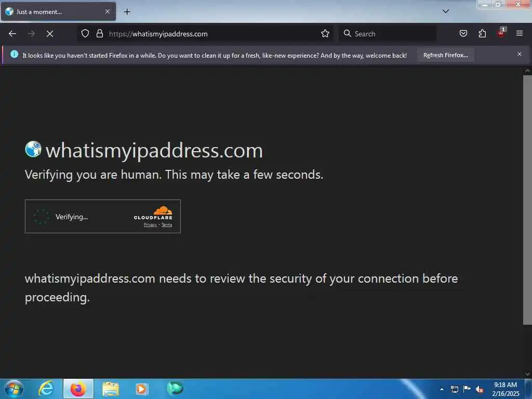Click the whatismyipaddress.com heading
Screen dimensions: 532x399
[154, 150]
